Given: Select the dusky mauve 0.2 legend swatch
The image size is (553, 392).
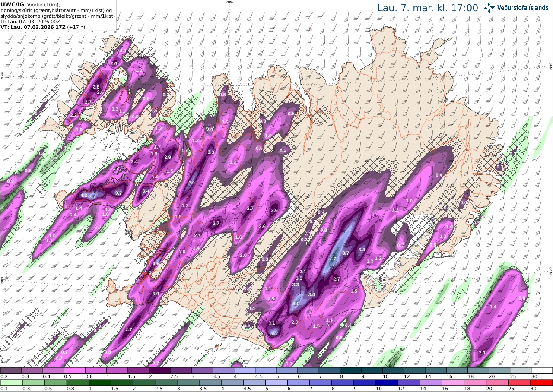Looking at the screenshot, I should (x=11, y=370).
